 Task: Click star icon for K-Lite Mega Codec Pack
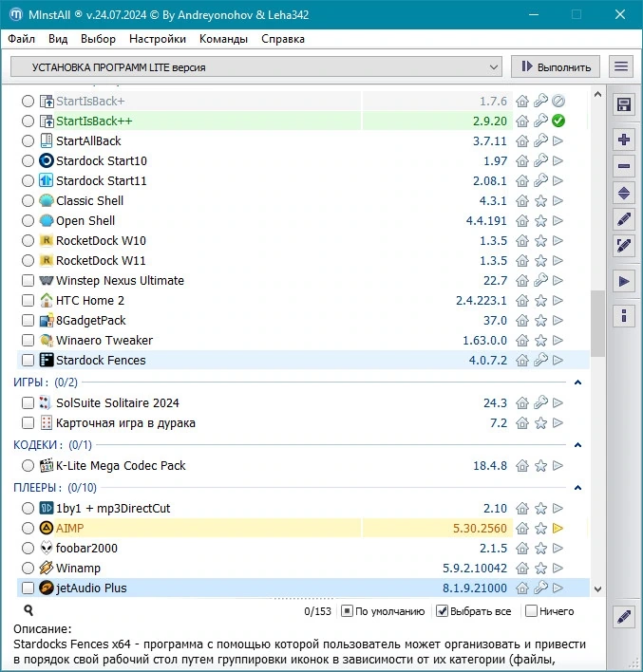540,465
